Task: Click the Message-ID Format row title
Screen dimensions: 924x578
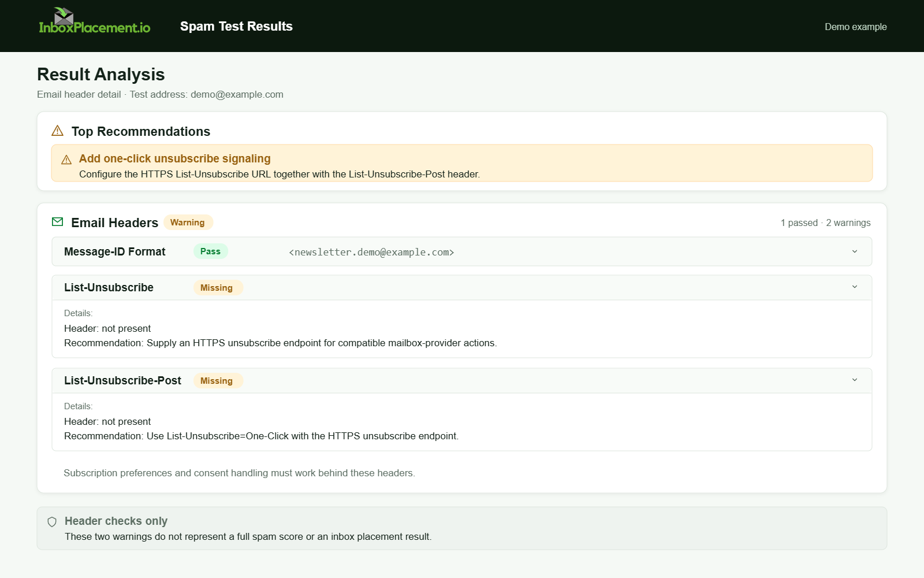Action: click(x=114, y=251)
